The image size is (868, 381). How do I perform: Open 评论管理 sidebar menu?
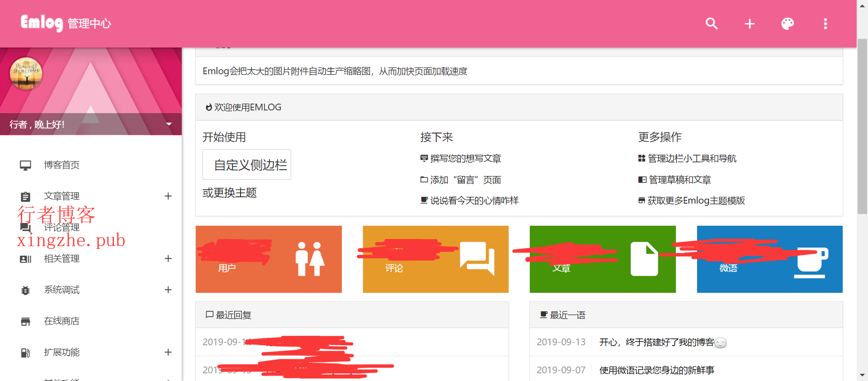coord(61,227)
